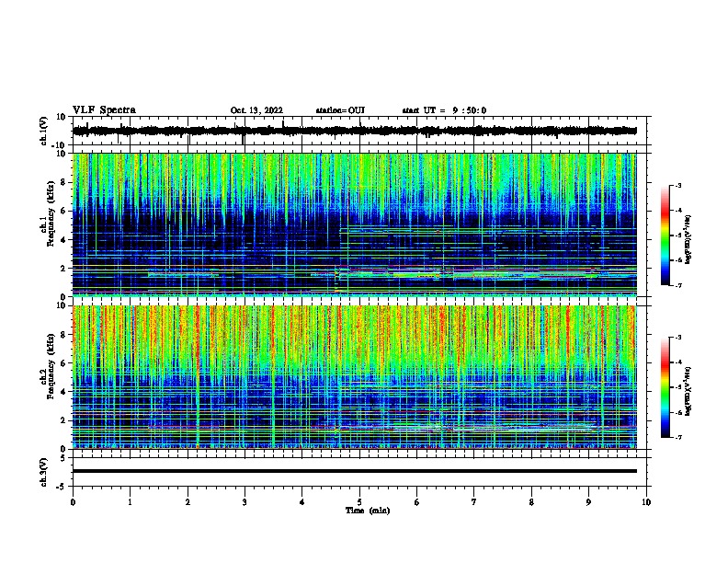This screenshot has width=728, height=563.
Task: Click time axis tick label "6"
Action: [417, 502]
